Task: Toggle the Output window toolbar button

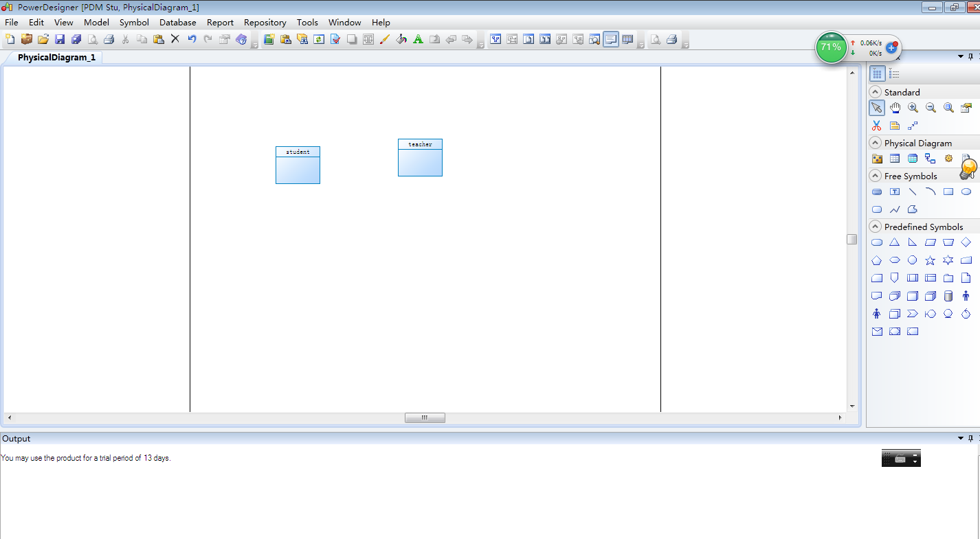Action: (x=611, y=39)
